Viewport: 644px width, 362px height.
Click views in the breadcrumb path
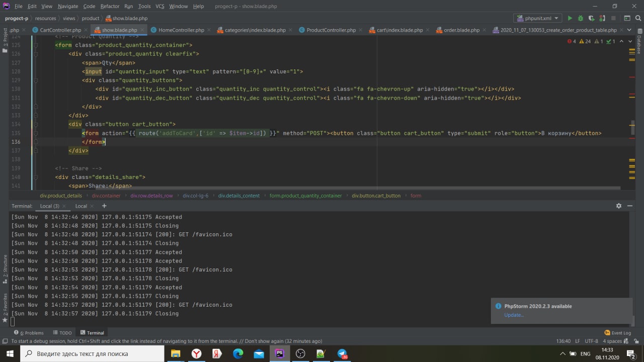[69, 18]
